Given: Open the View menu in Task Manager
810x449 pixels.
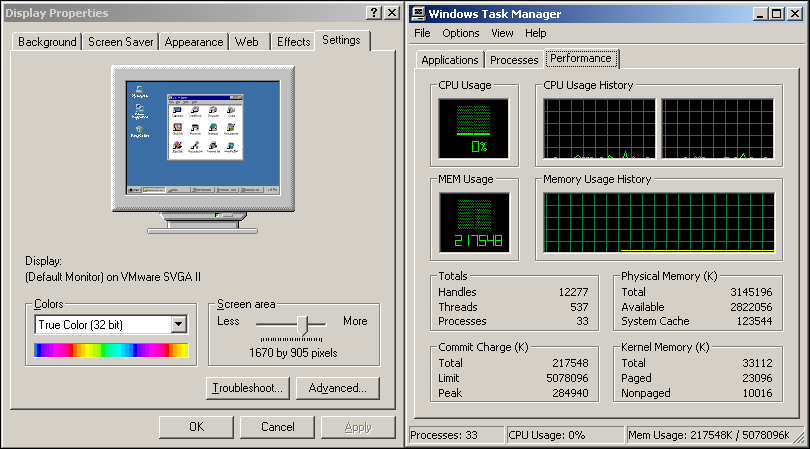Looking at the screenshot, I should [x=502, y=33].
